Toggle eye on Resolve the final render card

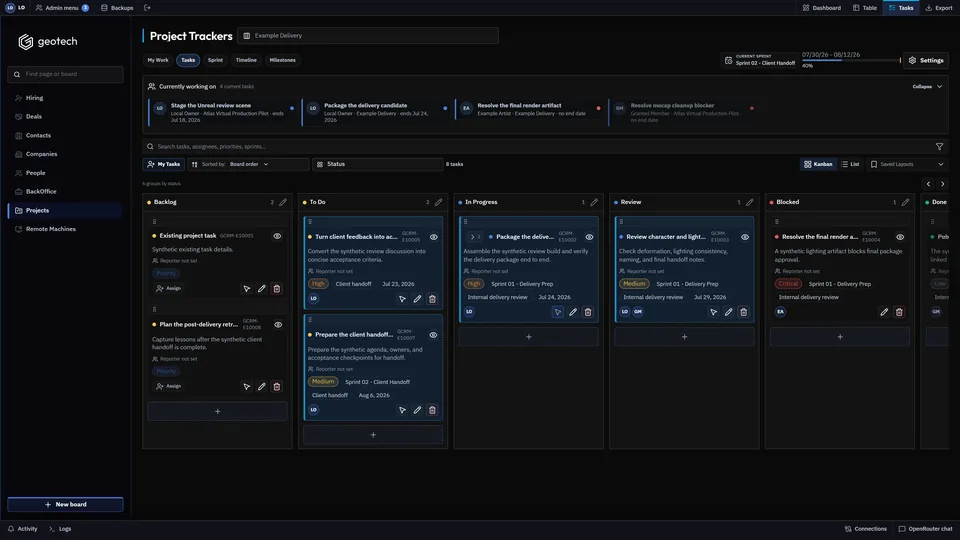click(900, 237)
